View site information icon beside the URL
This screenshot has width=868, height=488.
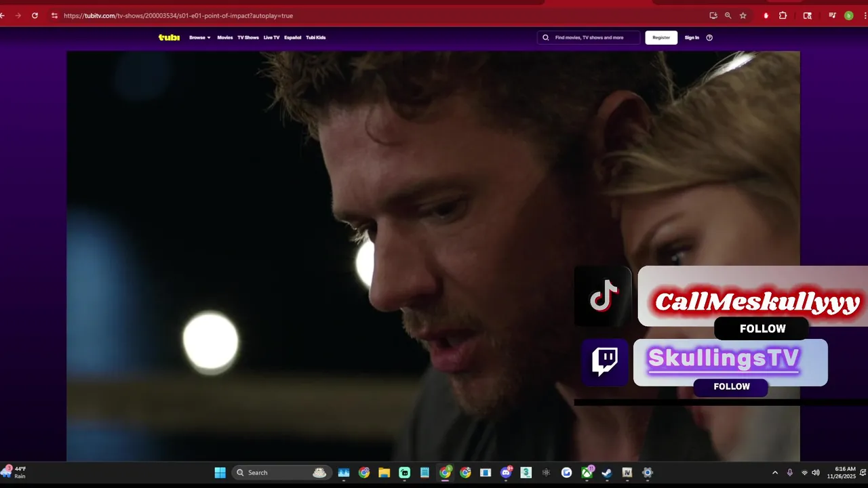(54, 16)
